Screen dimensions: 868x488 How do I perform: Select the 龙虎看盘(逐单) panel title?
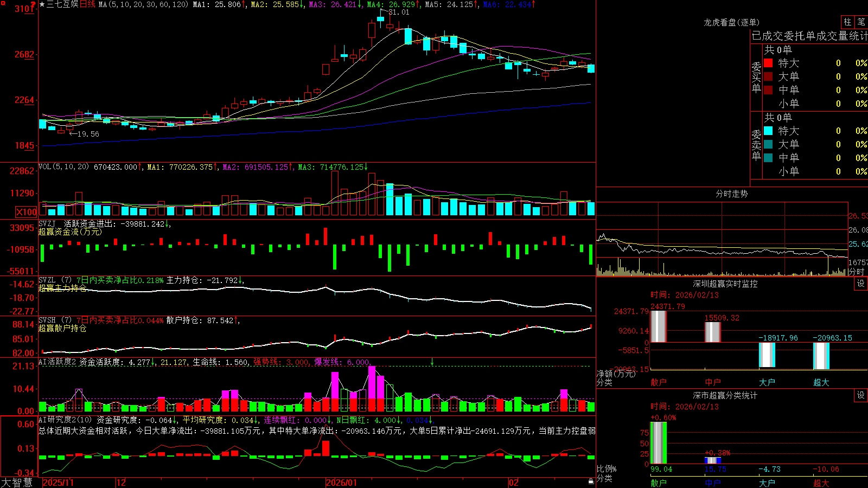click(x=731, y=22)
